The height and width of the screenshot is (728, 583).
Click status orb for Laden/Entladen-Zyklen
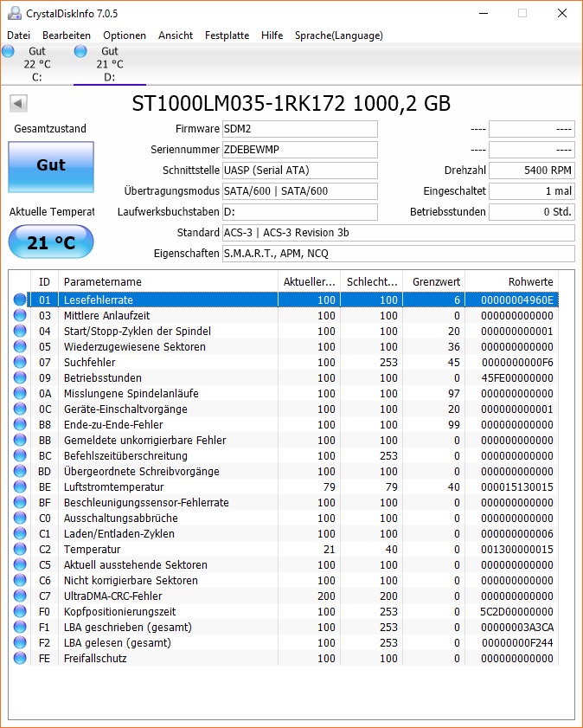click(x=20, y=533)
